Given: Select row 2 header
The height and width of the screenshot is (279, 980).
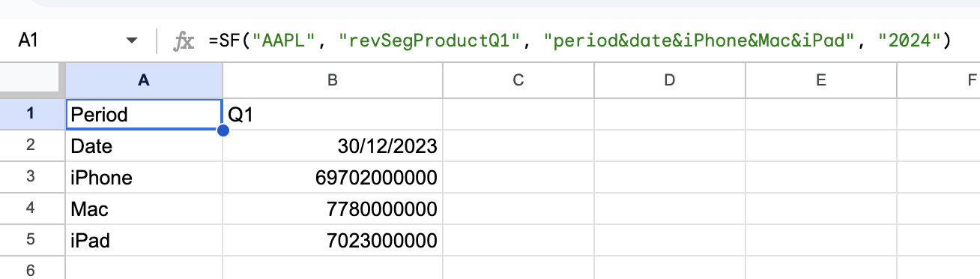Looking at the screenshot, I should point(32,145).
